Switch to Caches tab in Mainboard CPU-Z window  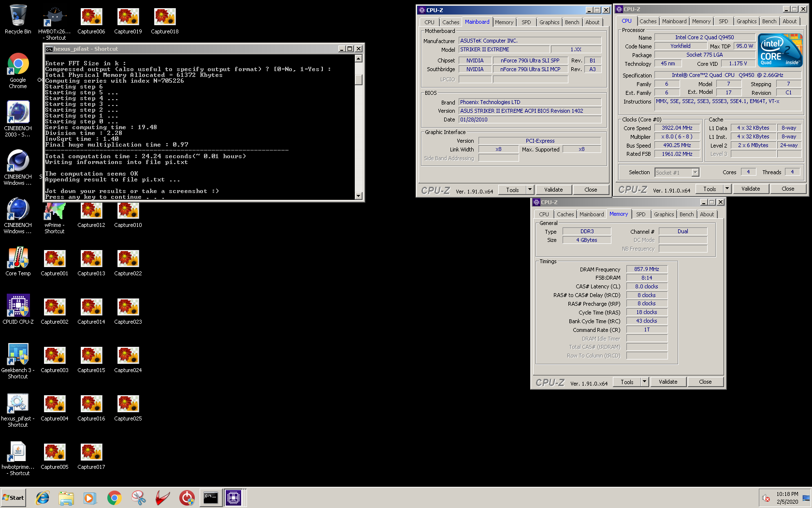click(x=450, y=22)
